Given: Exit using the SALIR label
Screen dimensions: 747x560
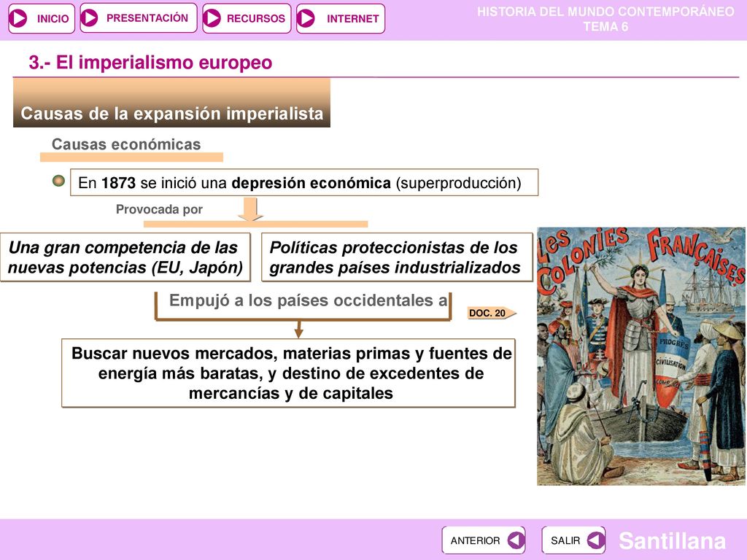Looking at the screenshot, I should point(565,540).
